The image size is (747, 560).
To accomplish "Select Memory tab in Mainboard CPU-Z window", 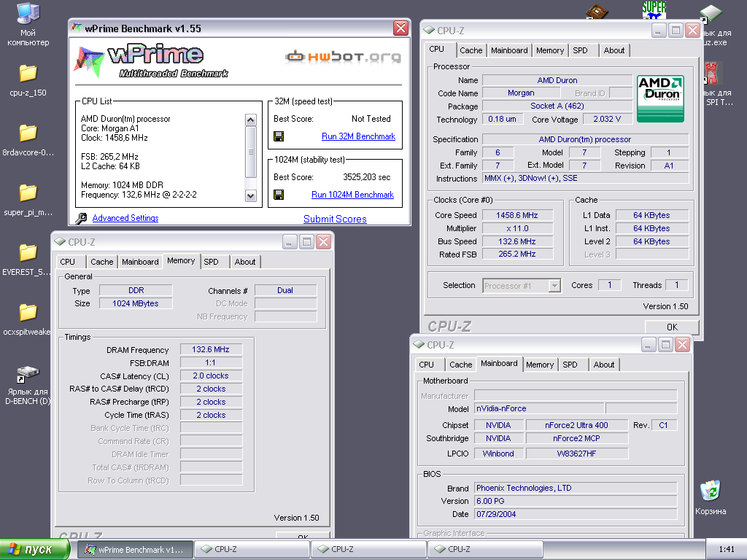I will 540,365.
